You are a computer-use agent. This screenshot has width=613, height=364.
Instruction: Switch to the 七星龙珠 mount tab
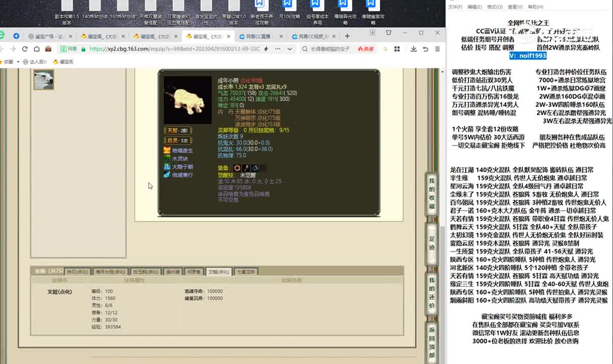[246, 271]
